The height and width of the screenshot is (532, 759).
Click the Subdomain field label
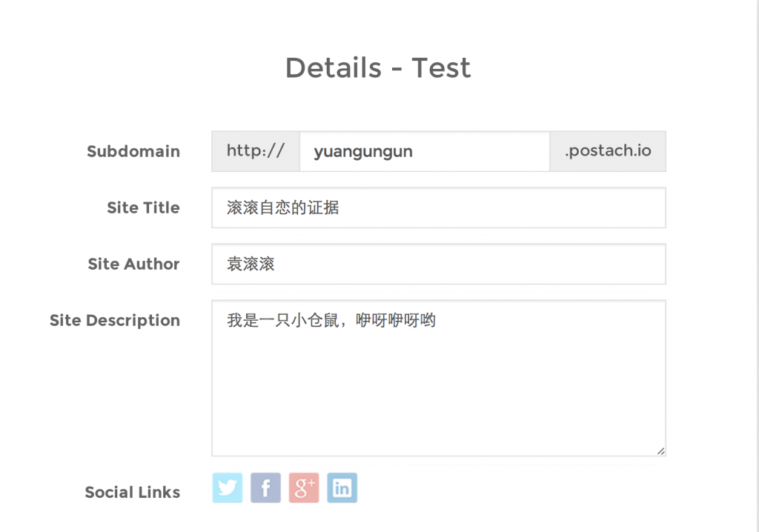click(133, 151)
